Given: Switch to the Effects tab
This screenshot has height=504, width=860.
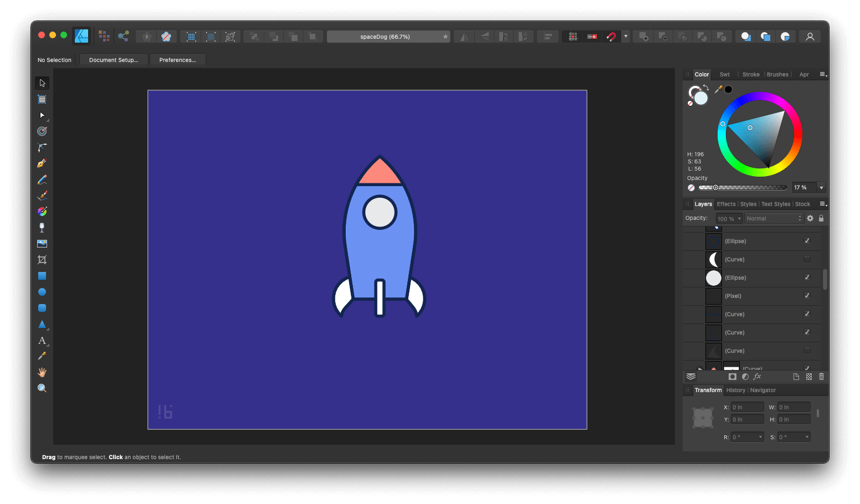Looking at the screenshot, I should pyautogui.click(x=726, y=204).
